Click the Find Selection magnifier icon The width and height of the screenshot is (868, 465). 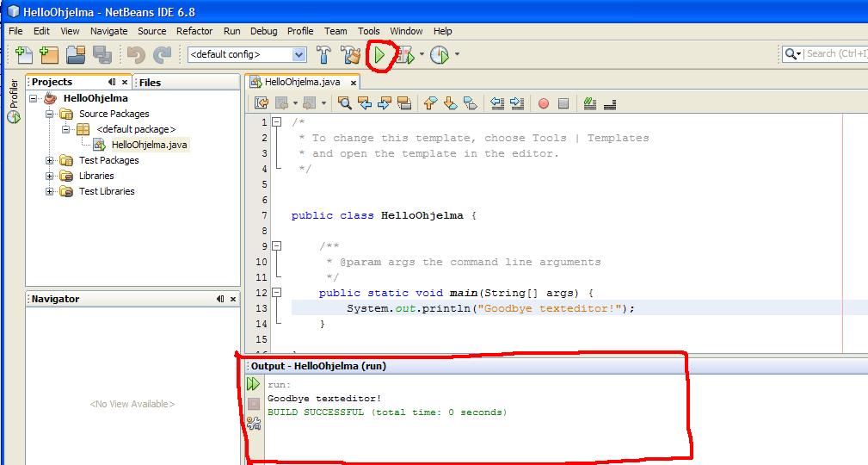344,103
